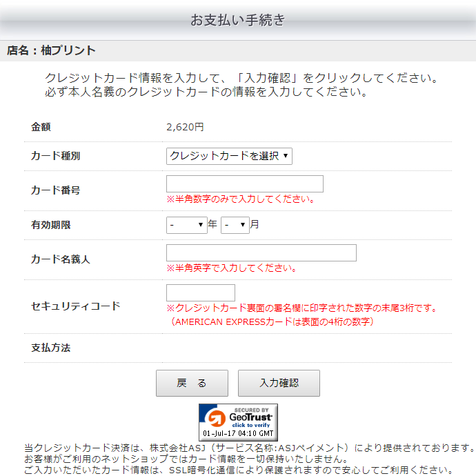Open the クレジットカードを選択 card type dropdown

tap(229, 156)
